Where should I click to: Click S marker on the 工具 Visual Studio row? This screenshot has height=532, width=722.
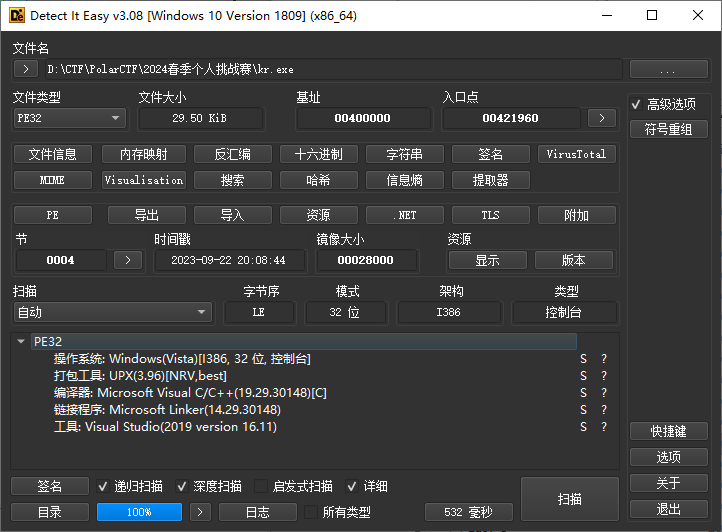tap(583, 427)
